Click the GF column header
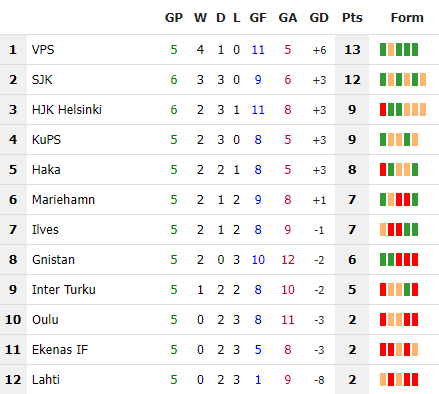The height and width of the screenshot is (394, 439). 258,18
